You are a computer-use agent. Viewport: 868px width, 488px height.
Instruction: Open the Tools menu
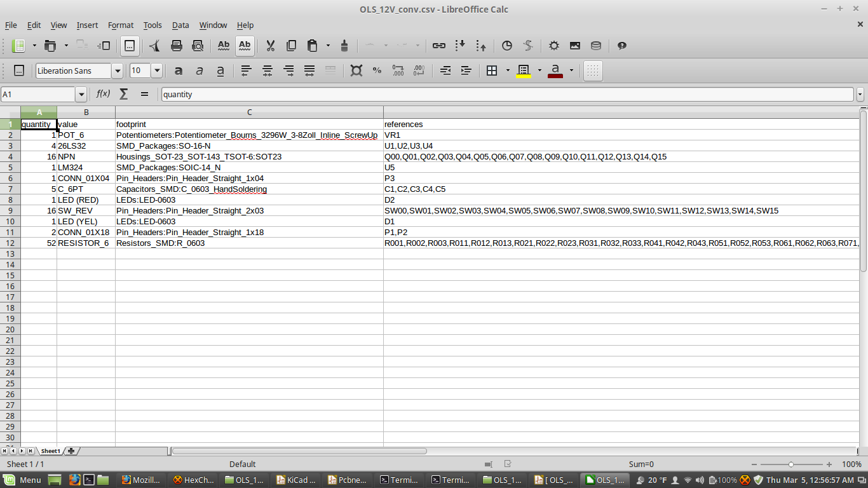[153, 25]
